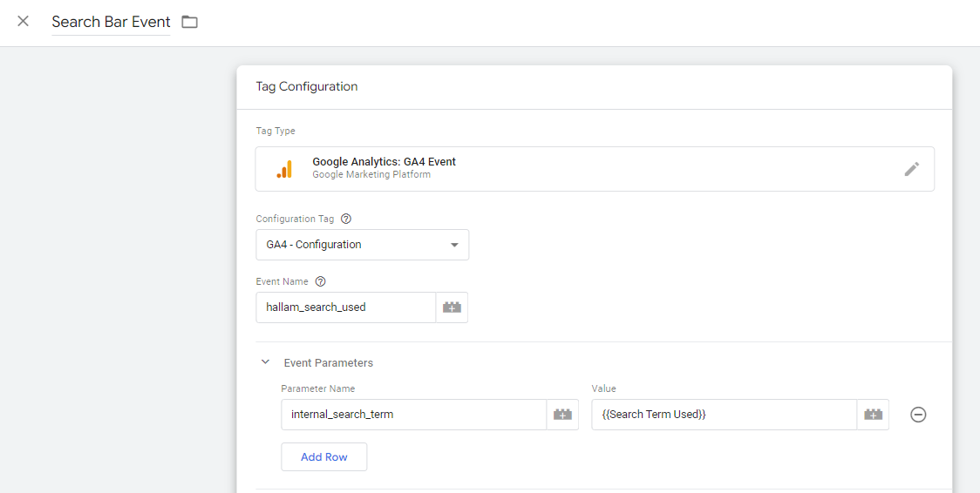This screenshot has width=980, height=493.
Task: Select the Google Analytics: GA4 Event tag type card
Action: [595, 169]
